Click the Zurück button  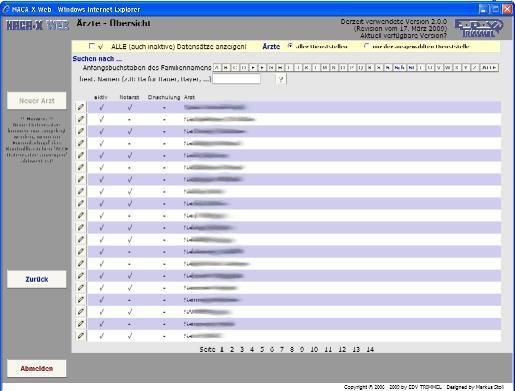37,279
